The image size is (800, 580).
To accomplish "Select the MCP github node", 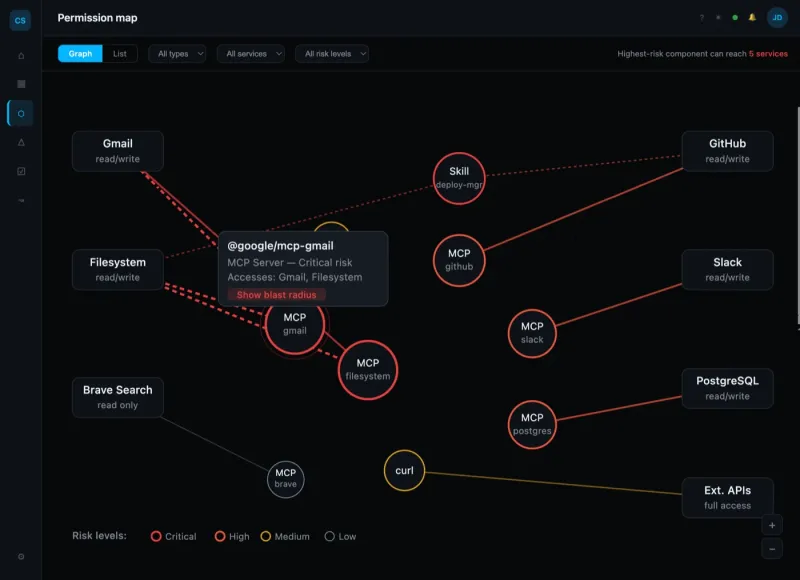I will pos(459,260).
